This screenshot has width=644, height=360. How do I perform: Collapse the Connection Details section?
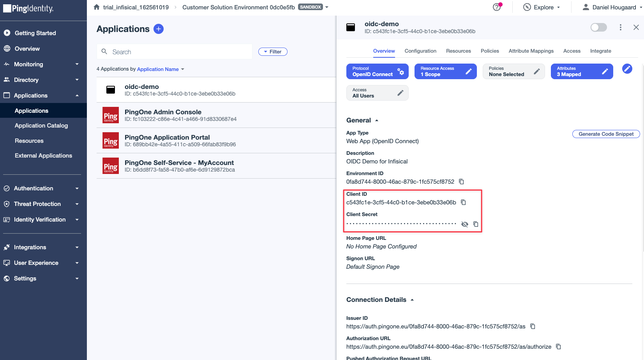coord(380,300)
